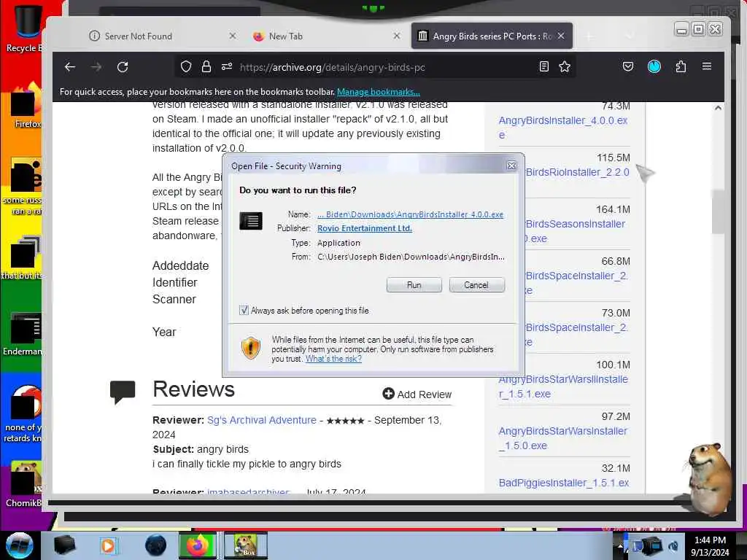
Task: Open the Rovio Entertainment Ltd. publisher link
Action: [x=365, y=228]
